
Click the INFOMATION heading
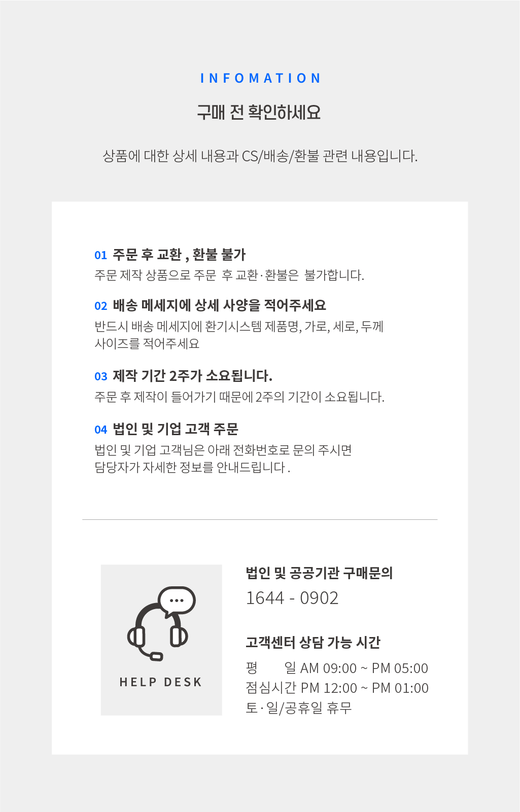(260, 78)
